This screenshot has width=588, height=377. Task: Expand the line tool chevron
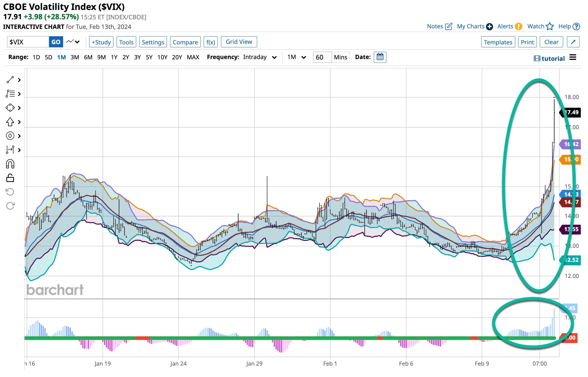(x=19, y=80)
